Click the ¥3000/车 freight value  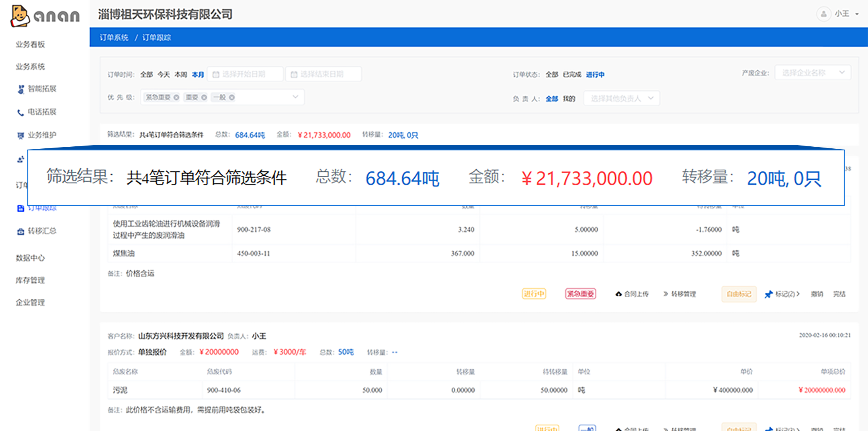[290, 352]
